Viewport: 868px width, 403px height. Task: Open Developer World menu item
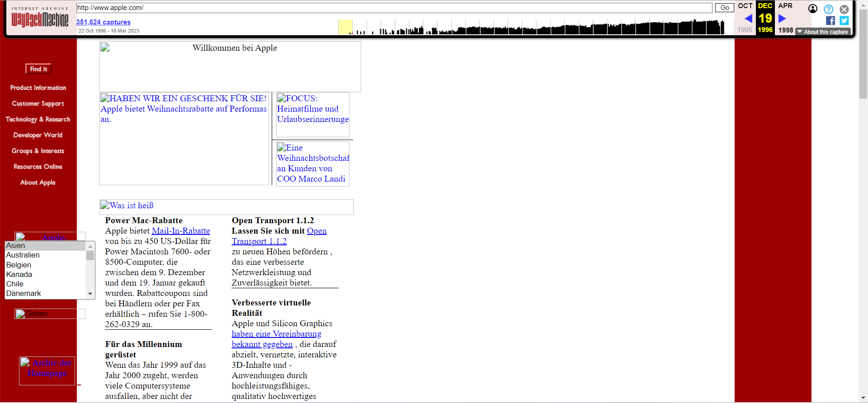pos(38,135)
